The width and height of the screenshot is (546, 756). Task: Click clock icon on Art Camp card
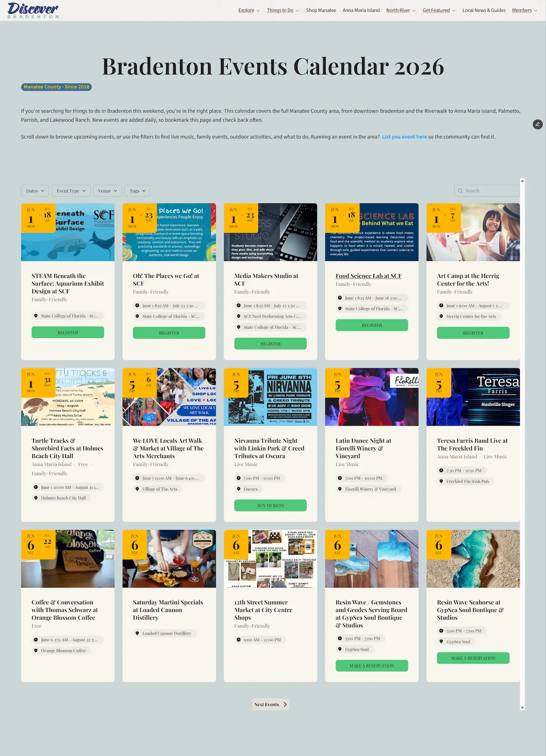point(441,306)
